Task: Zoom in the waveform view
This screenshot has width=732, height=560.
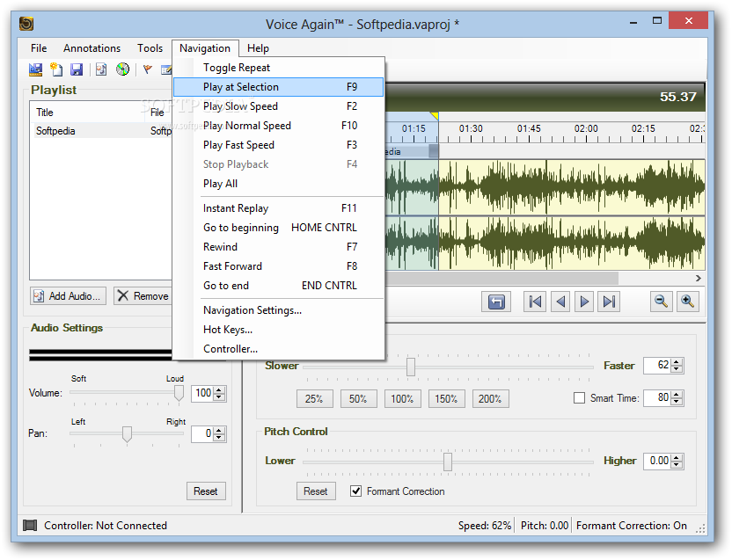Action: (688, 302)
